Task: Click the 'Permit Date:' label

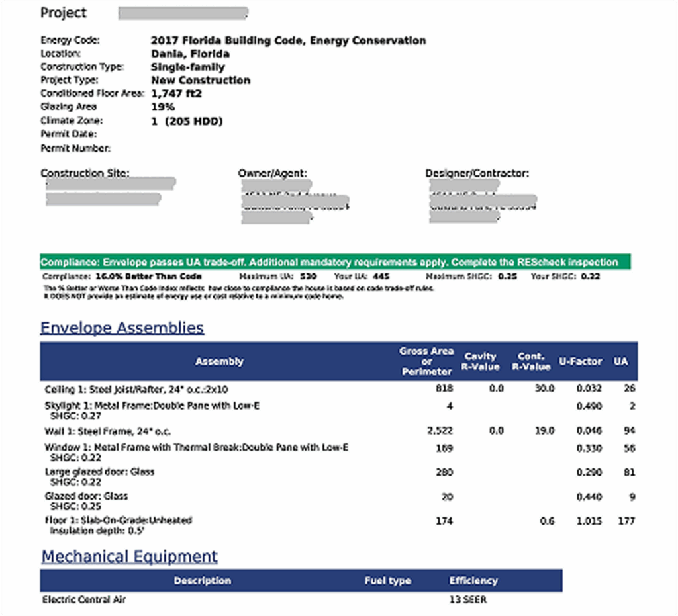Action: 69,134
